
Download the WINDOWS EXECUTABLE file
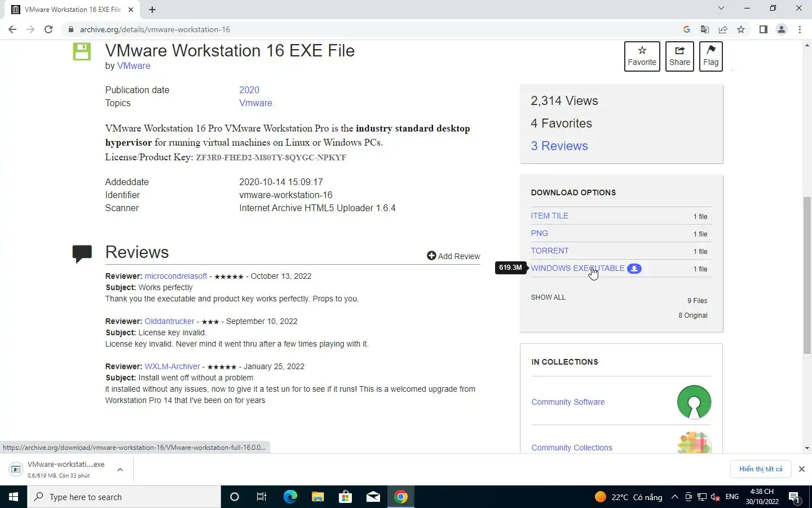(x=577, y=268)
